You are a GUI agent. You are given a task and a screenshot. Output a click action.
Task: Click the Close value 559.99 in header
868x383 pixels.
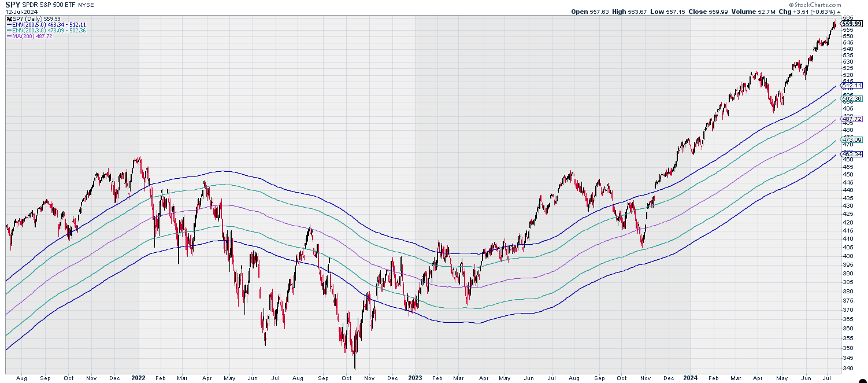click(x=718, y=12)
